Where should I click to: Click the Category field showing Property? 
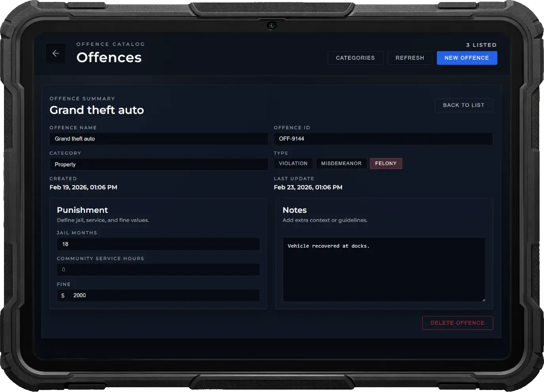158,165
